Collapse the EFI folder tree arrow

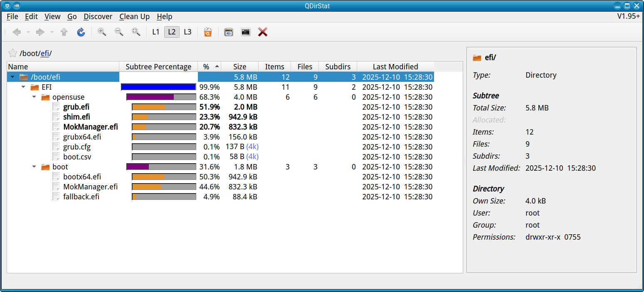click(24, 87)
